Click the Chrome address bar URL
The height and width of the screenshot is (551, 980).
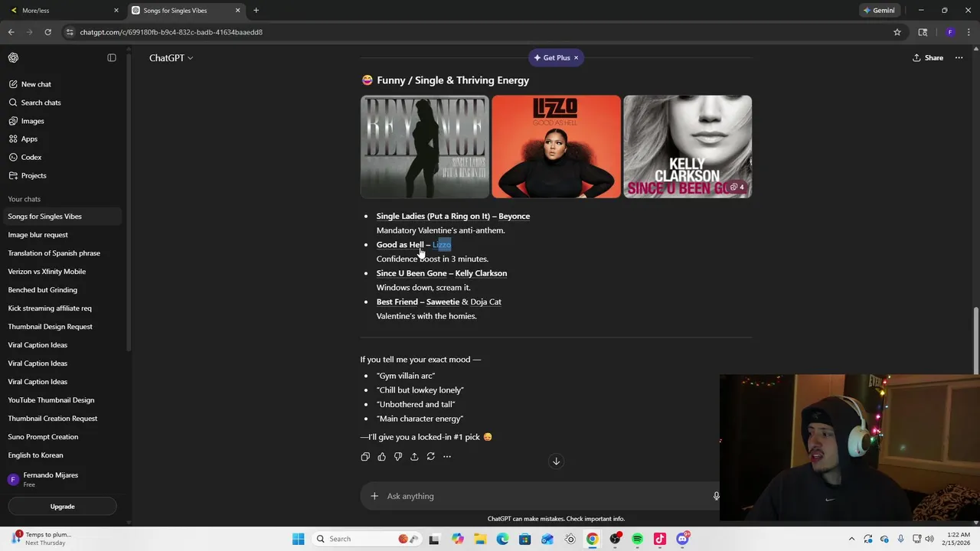point(171,32)
